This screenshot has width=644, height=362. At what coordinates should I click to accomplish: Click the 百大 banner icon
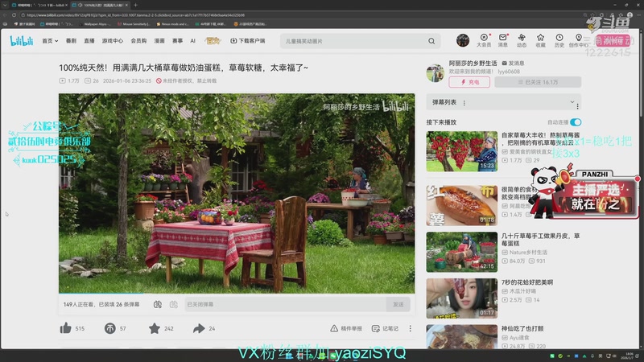[x=213, y=41]
